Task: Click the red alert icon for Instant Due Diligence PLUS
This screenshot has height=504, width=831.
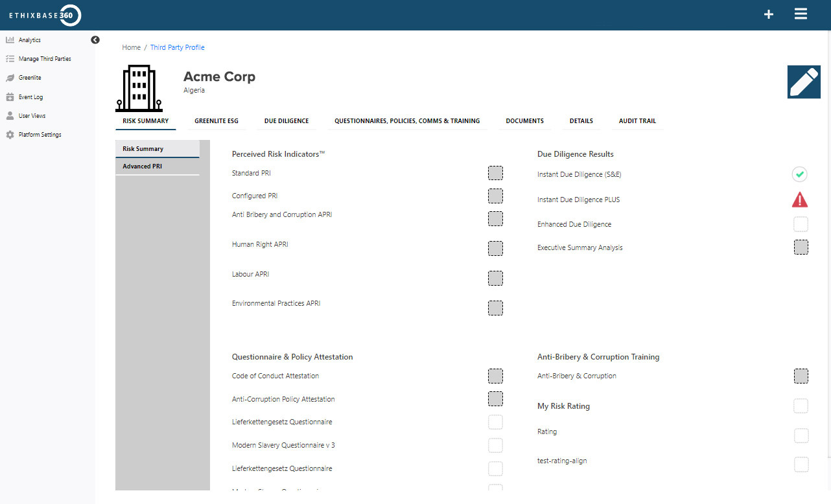Action: coord(799,200)
